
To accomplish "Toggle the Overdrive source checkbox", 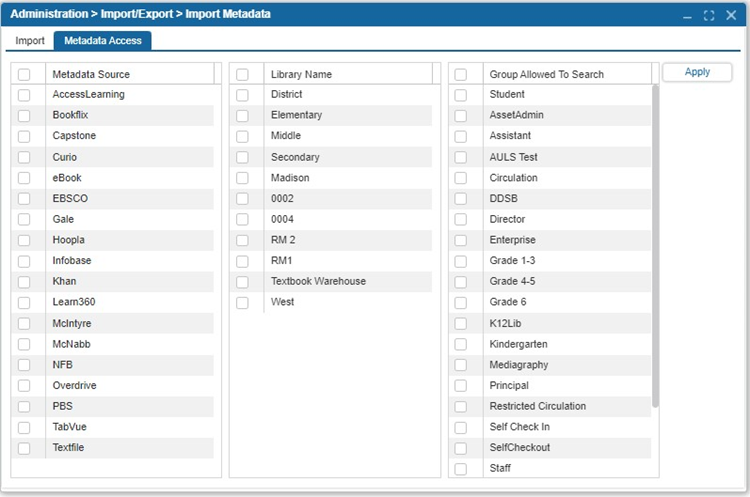I will pyautogui.click(x=24, y=386).
